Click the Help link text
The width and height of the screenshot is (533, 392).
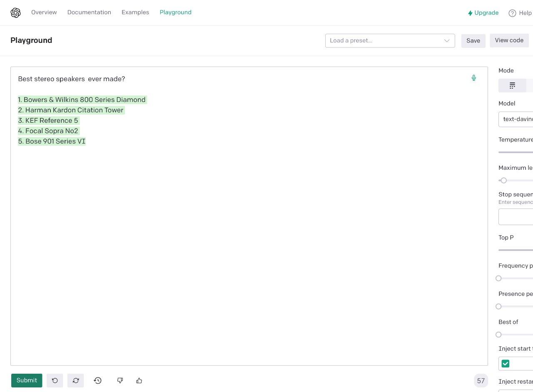(x=525, y=13)
